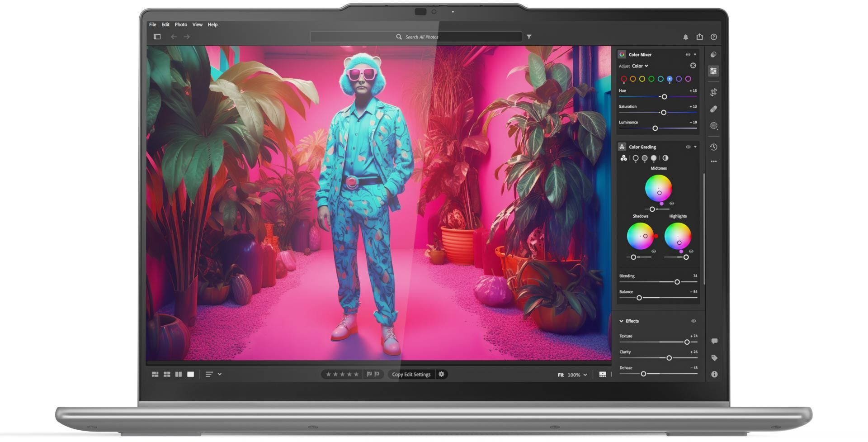Viewport: 868px width, 442px height.
Task: Open the Edit sliders panel
Action: [714, 71]
